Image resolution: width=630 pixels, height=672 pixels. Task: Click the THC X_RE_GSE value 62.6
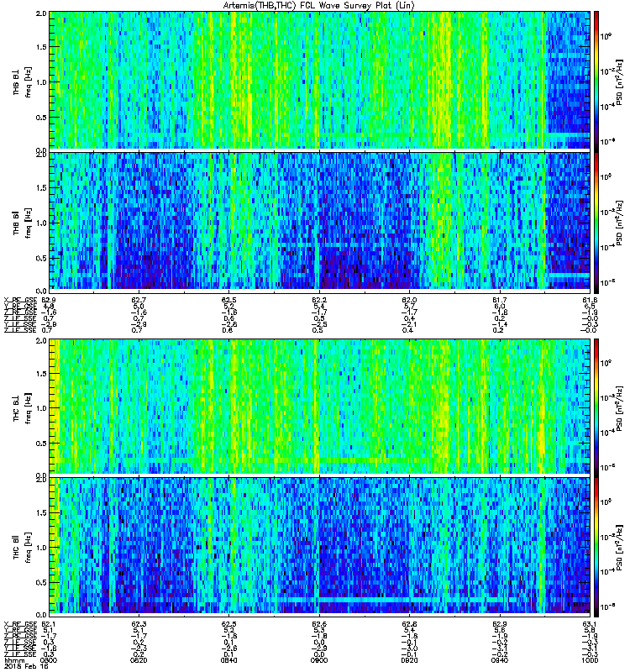(319, 624)
